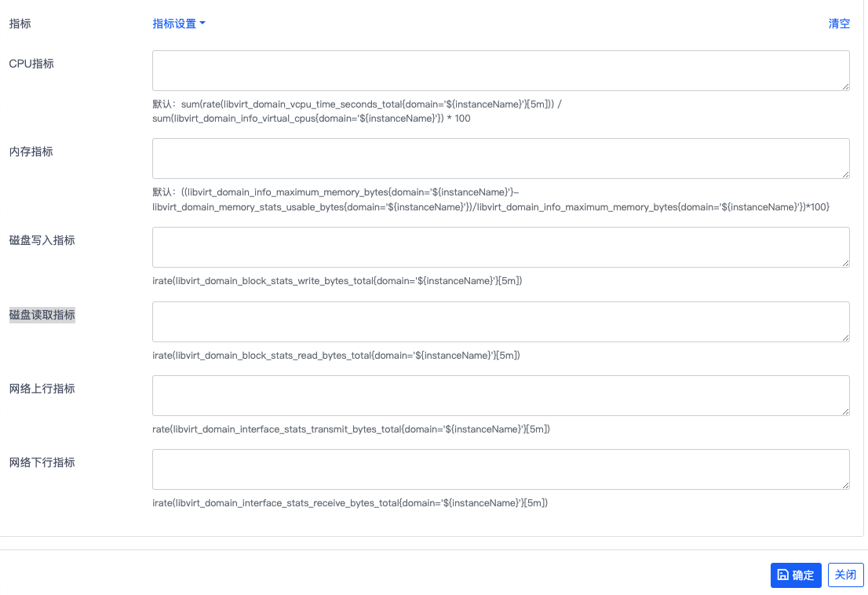Viewport: 868px width, 595px height.
Task: Focus the 磁盘读取指标 text area
Action: coord(501,322)
